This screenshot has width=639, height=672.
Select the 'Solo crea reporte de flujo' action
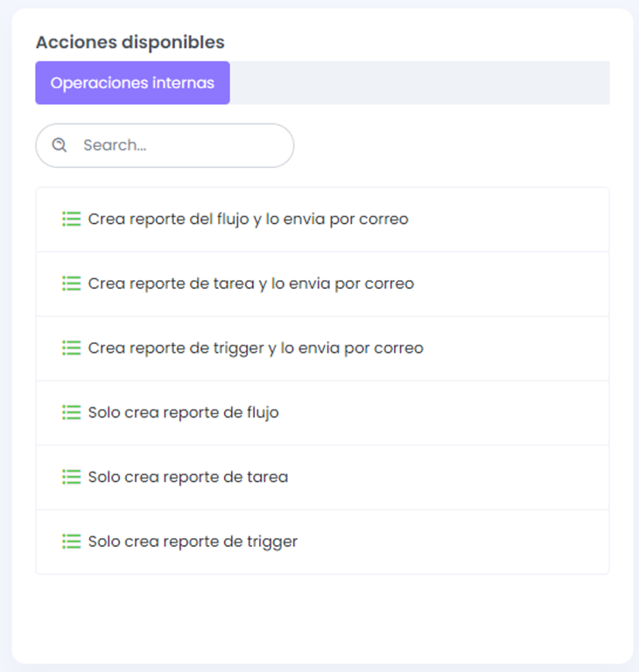[x=322, y=413]
